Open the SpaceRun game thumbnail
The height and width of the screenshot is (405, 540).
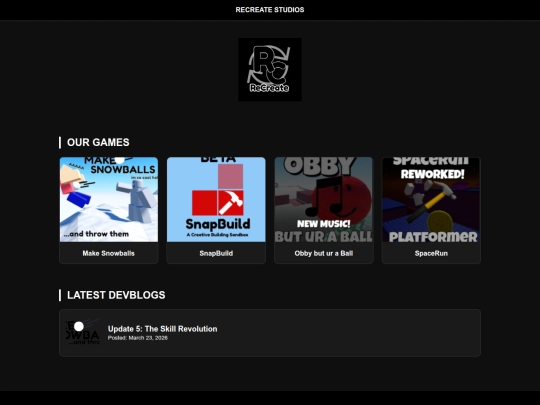tap(431, 199)
